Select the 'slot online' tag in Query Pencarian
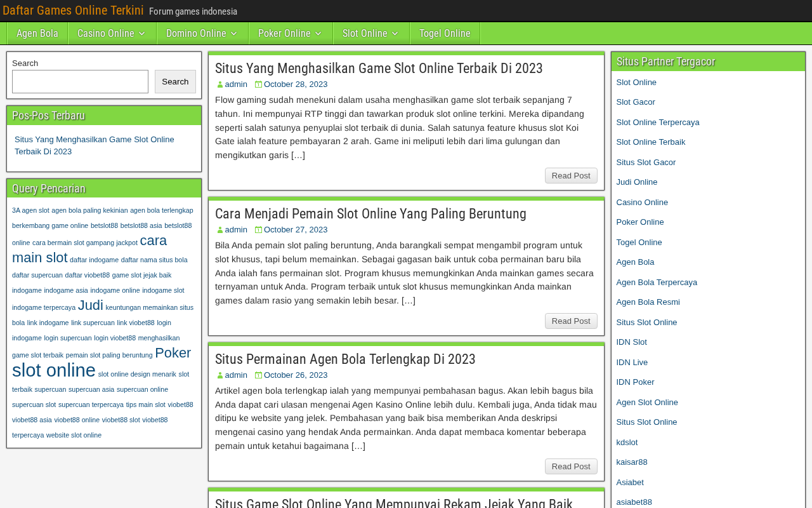 tap(54, 370)
